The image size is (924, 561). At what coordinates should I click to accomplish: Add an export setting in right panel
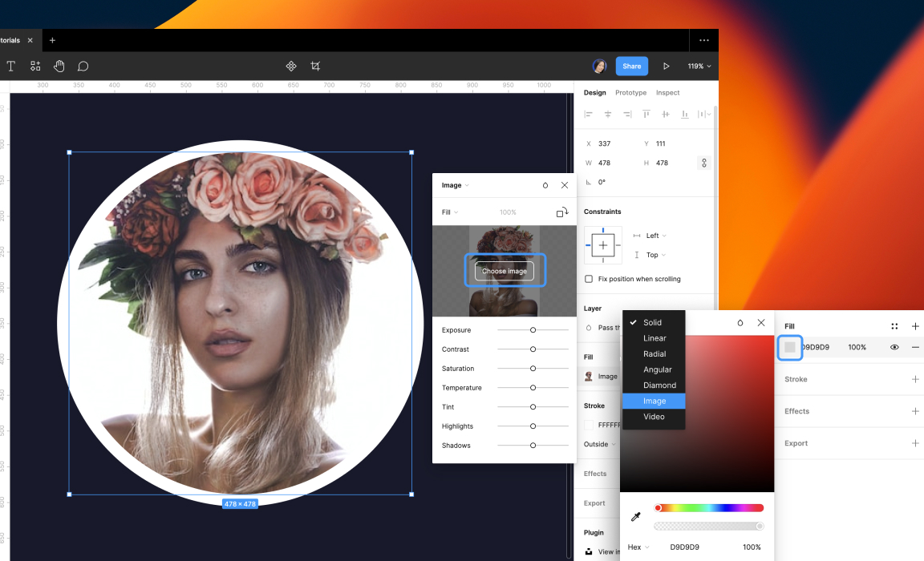point(915,443)
